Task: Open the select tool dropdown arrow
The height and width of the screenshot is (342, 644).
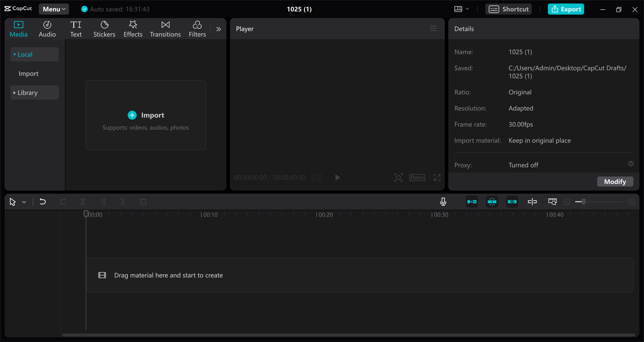Action: click(x=24, y=202)
